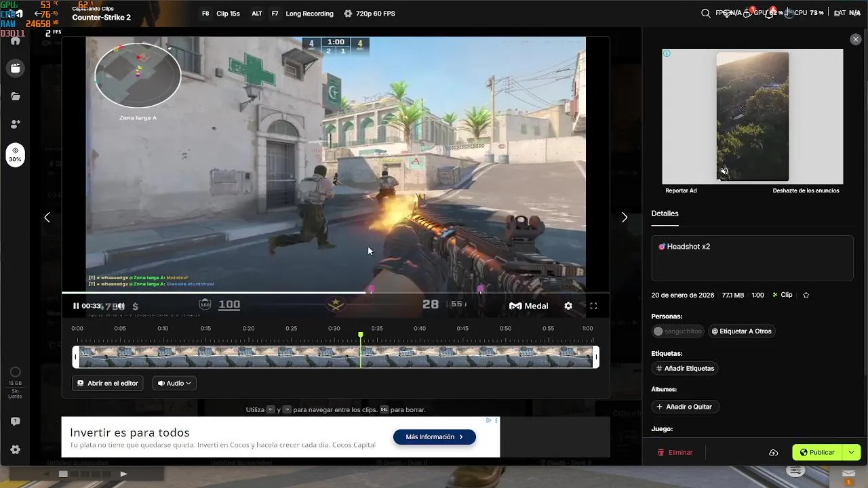Click the green timeline playhead marker
This screenshot has height=488, width=868.
[361, 335]
